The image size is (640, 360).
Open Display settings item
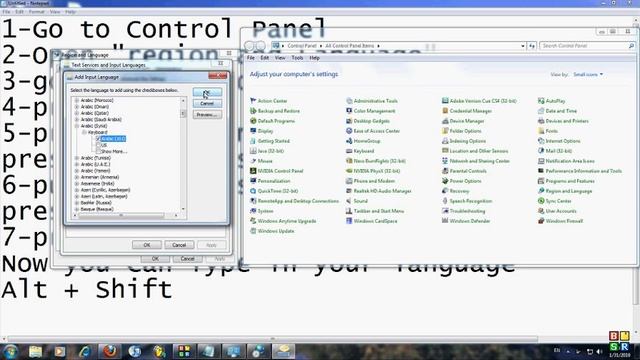click(262, 131)
